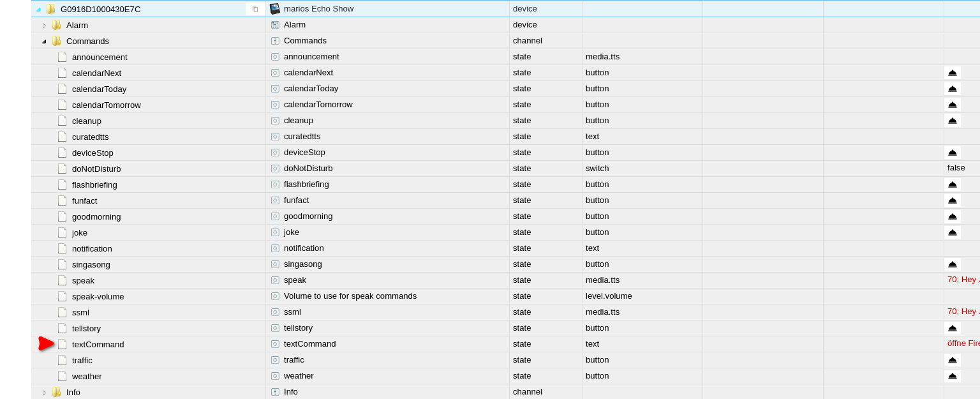Click the textCommand value 'öffne Fire'
This screenshot has width=980, height=399.
[963, 343]
